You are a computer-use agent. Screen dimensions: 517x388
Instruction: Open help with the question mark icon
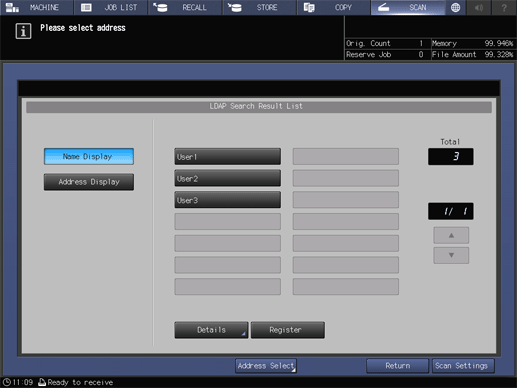[x=504, y=7]
